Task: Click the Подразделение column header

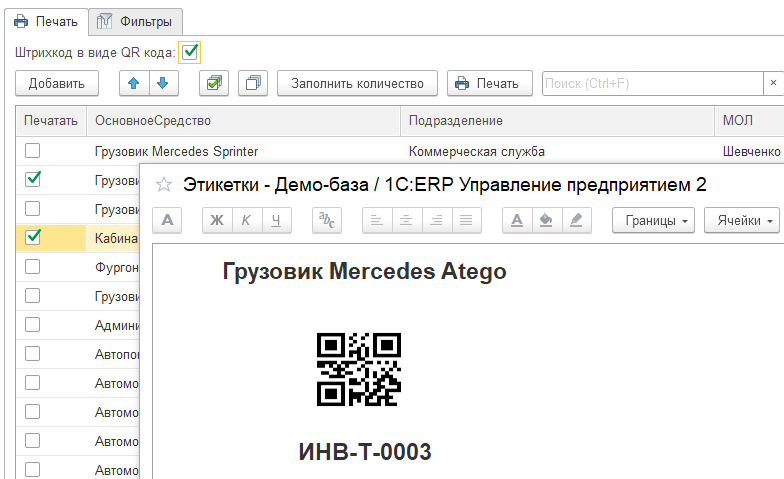Action: pos(557,120)
